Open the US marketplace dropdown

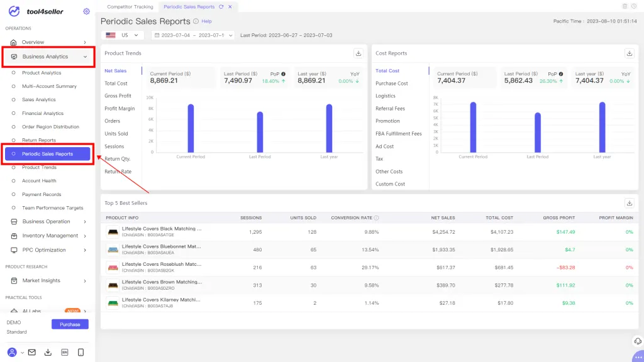(122, 35)
